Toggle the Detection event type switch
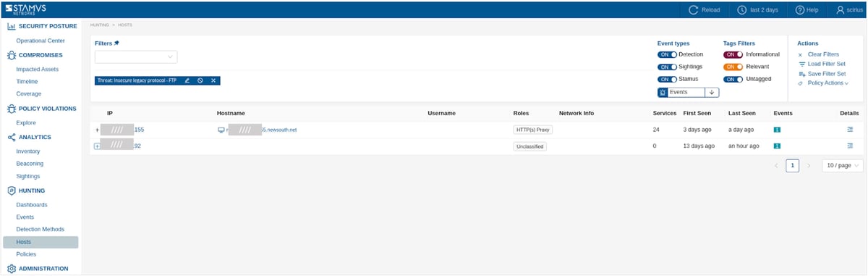The height and width of the screenshot is (276, 868). (x=667, y=54)
